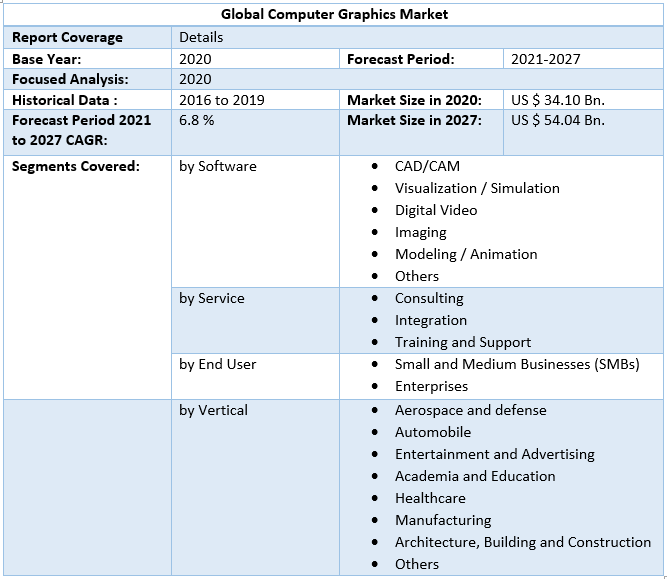Screen dimensions: 667x579
Task: Select the 'by Software' segment cell
Action: click(x=218, y=166)
